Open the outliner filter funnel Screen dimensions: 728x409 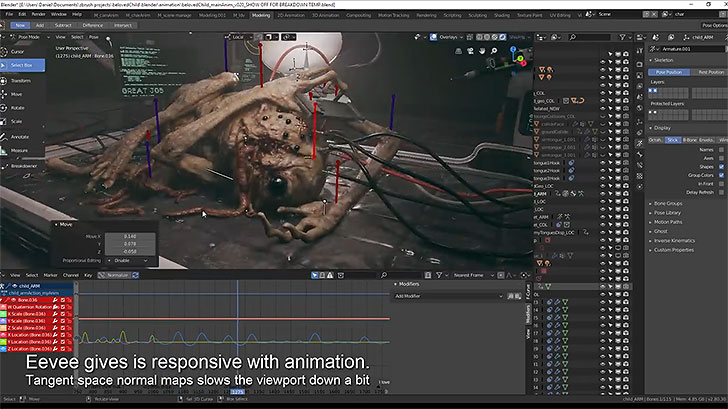[622, 37]
